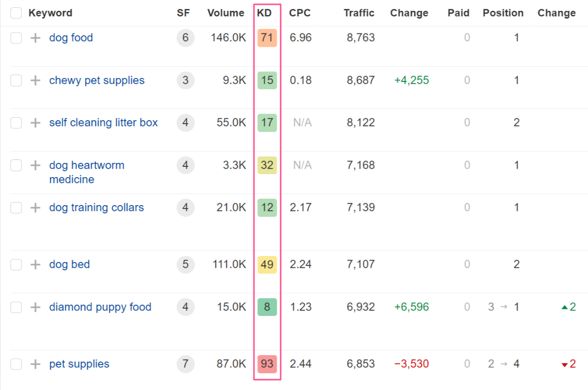
Task: Check the box for dog food row
Action: tap(16, 38)
